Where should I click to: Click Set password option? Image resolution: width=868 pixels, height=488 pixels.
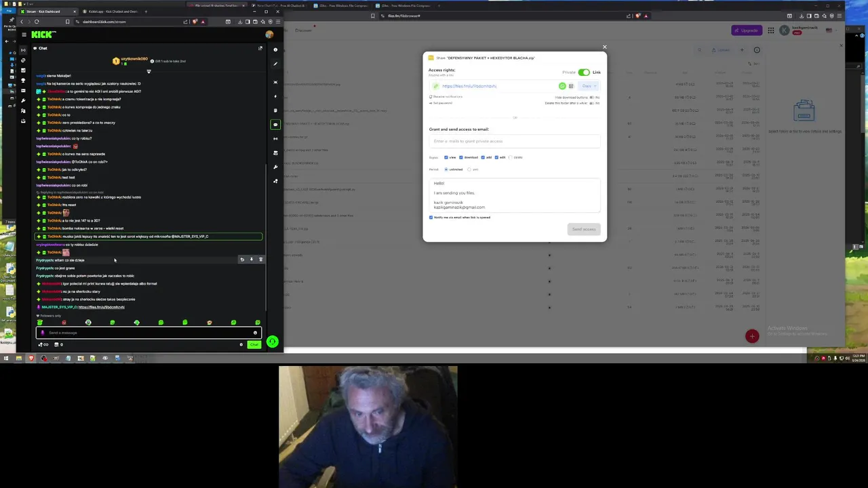[x=441, y=103]
